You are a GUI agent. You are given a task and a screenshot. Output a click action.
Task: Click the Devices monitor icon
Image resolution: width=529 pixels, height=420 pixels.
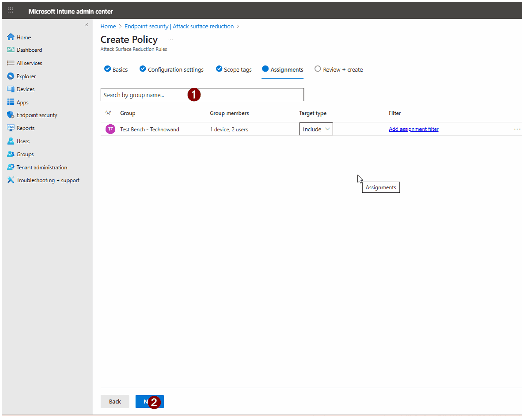click(x=11, y=89)
